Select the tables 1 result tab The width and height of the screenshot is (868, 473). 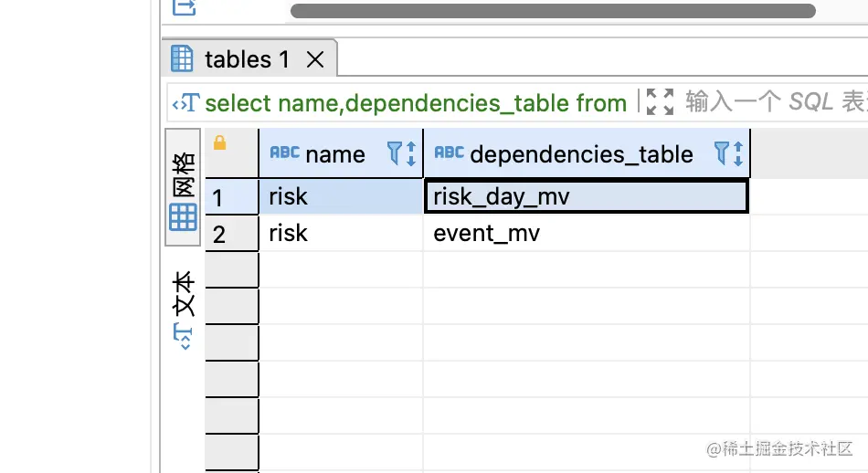point(247,60)
